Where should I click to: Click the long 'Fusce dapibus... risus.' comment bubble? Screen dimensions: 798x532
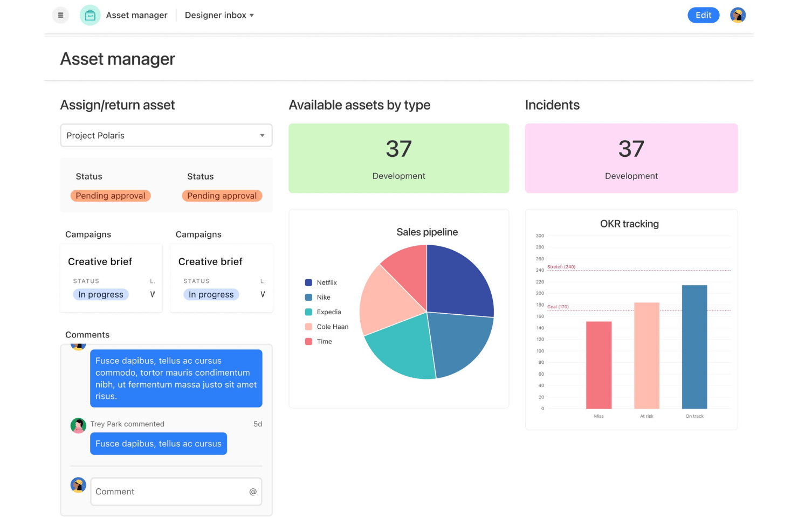tap(176, 378)
